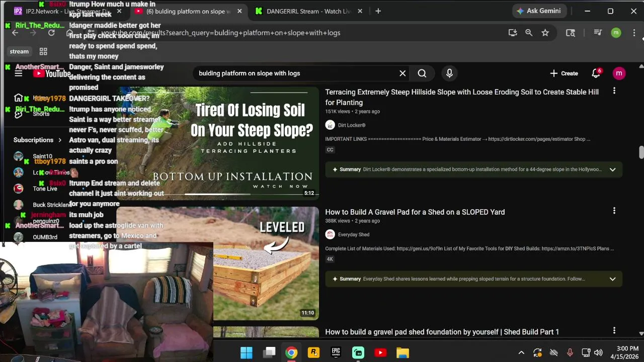Viewport: 644px width, 362px height.
Task: Open File Explorer in taskbar
Action: tap(403, 352)
